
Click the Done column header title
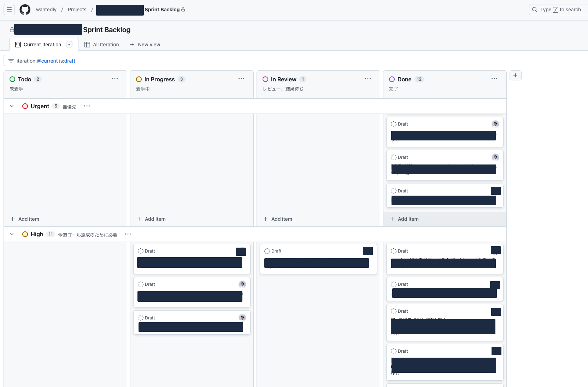[404, 79]
